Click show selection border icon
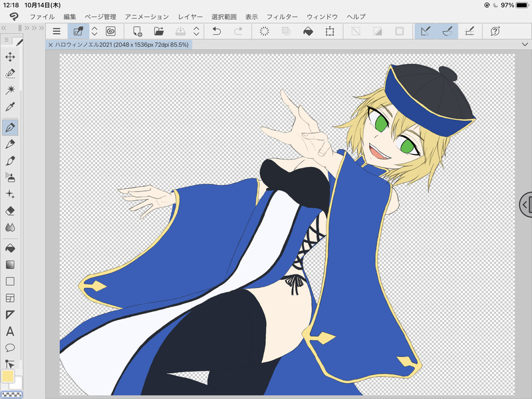Viewport: 532px width, 399px height. [400, 31]
